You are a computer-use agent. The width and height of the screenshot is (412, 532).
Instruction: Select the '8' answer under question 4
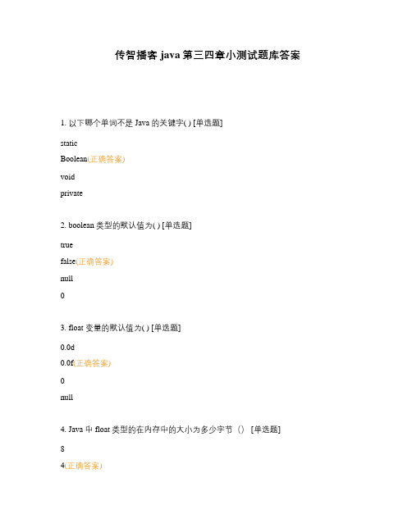click(x=62, y=449)
